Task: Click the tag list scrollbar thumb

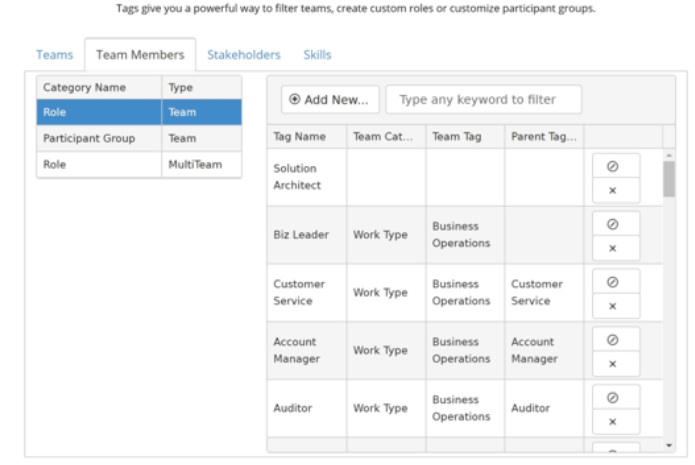Action: click(x=669, y=179)
